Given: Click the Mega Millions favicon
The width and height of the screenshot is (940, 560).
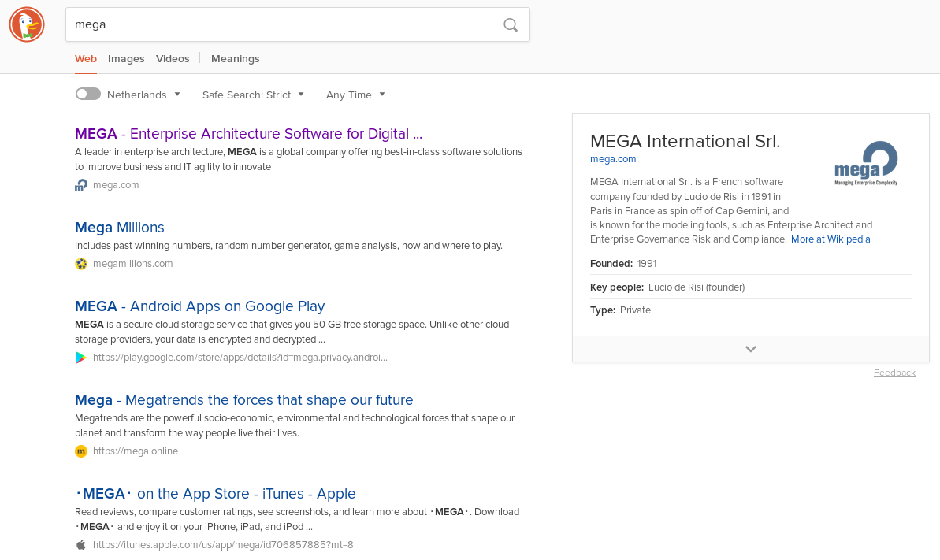Looking at the screenshot, I should (81, 264).
